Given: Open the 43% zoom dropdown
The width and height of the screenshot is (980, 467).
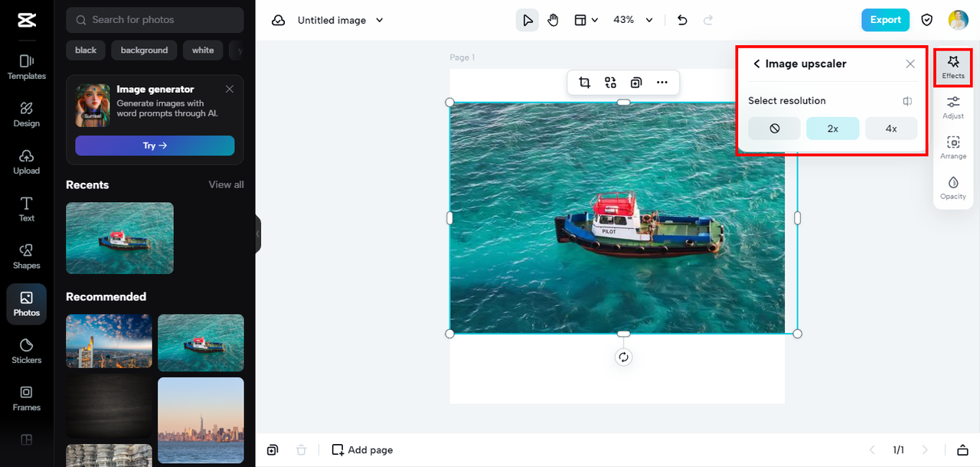Looking at the screenshot, I should (x=633, y=21).
